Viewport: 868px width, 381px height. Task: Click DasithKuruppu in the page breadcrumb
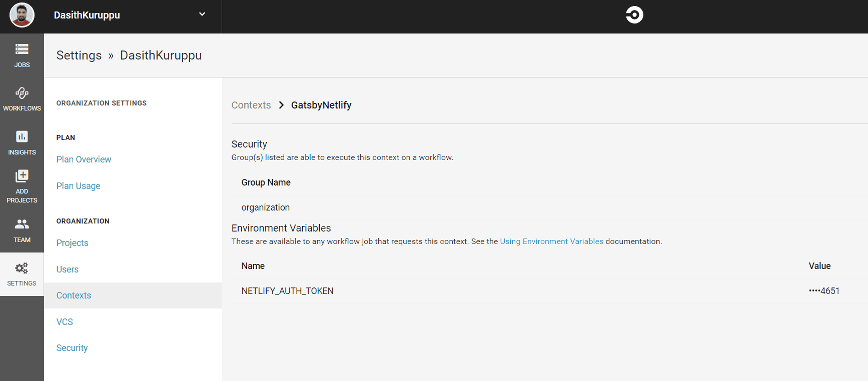point(161,55)
